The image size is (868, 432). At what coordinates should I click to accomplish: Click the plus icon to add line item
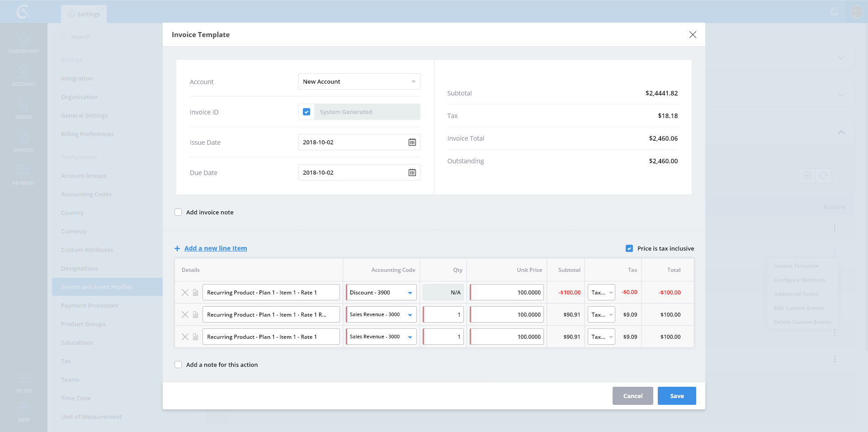pyautogui.click(x=177, y=248)
